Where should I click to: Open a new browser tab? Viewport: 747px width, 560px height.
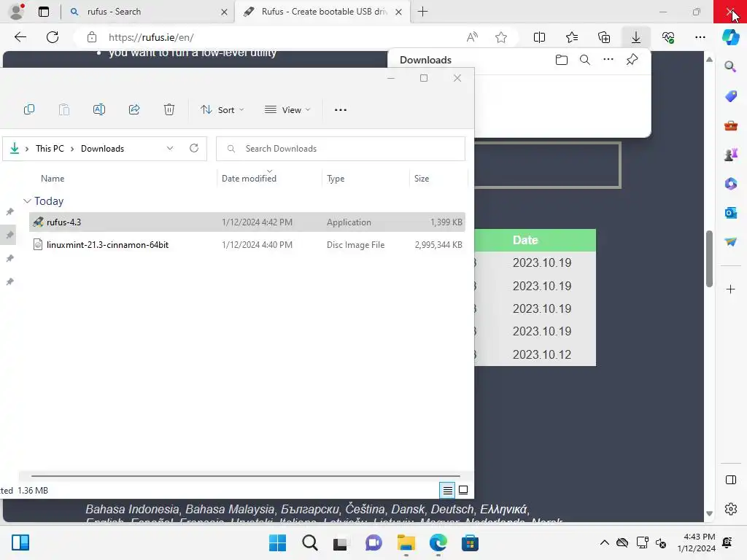(x=422, y=12)
